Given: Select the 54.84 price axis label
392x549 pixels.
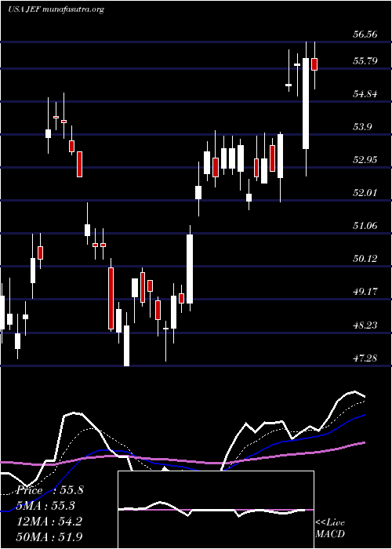Looking at the screenshot, I should (365, 94).
